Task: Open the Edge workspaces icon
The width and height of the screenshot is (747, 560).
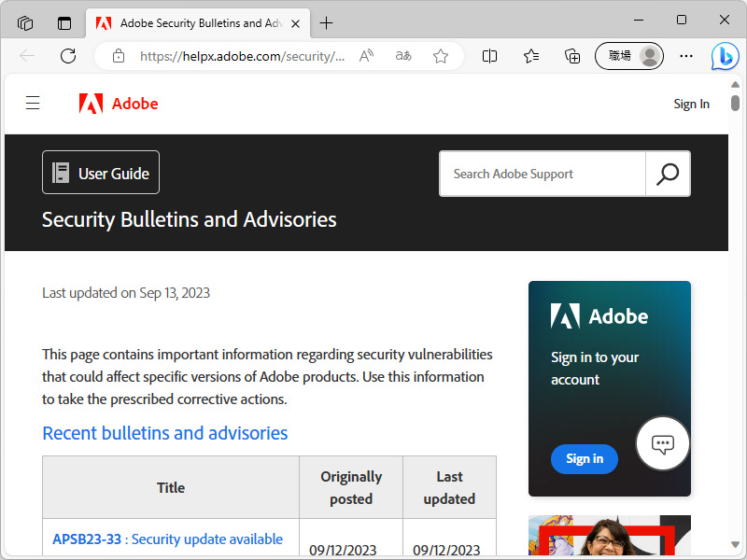Action: tap(25, 22)
